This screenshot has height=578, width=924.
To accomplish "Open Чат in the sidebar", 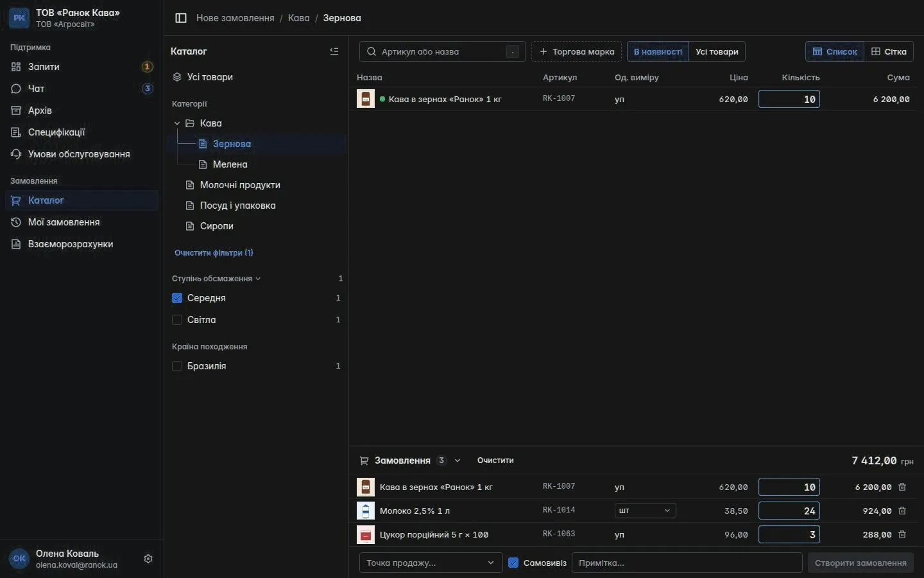I will 81,89.
